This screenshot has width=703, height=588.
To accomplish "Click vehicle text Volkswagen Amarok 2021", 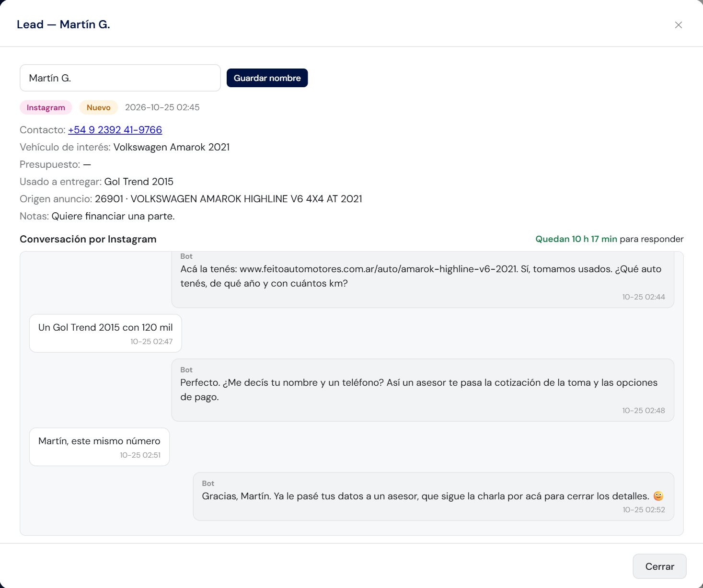I will click(172, 147).
